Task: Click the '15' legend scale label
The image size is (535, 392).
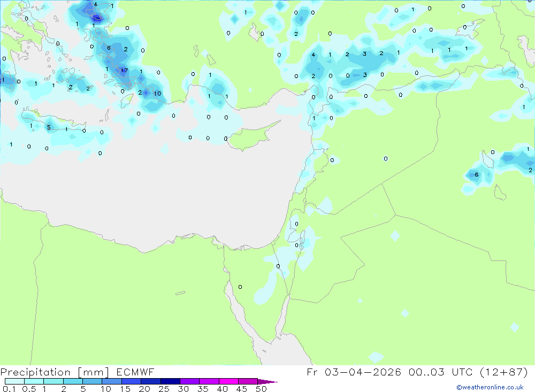Action: (125, 389)
